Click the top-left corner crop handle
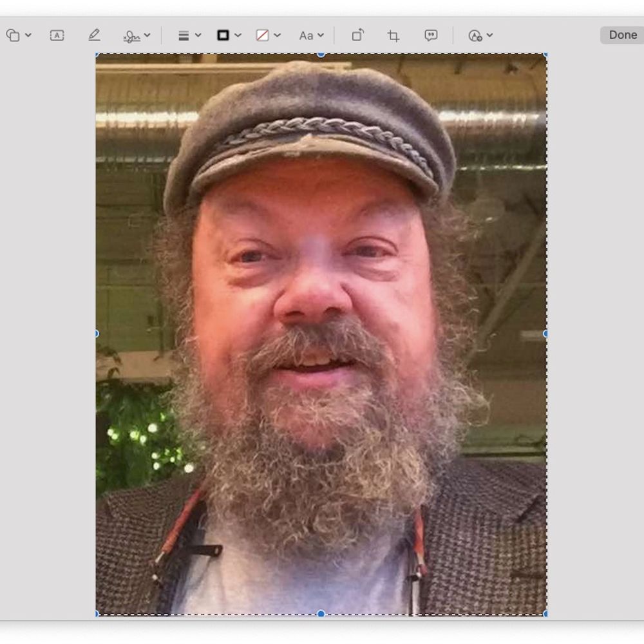Screen dimensions: 644x644 [x=97, y=54]
